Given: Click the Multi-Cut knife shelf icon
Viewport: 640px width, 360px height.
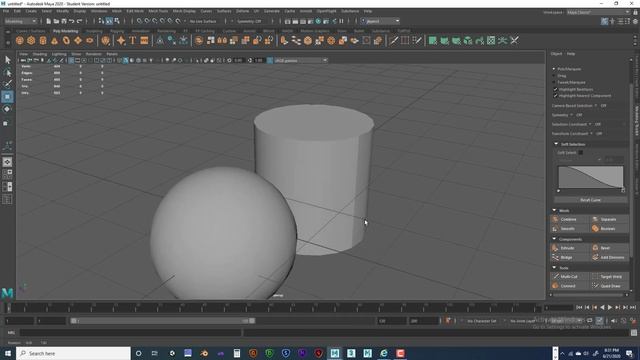Looking at the screenshot, I should click(x=393, y=40).
